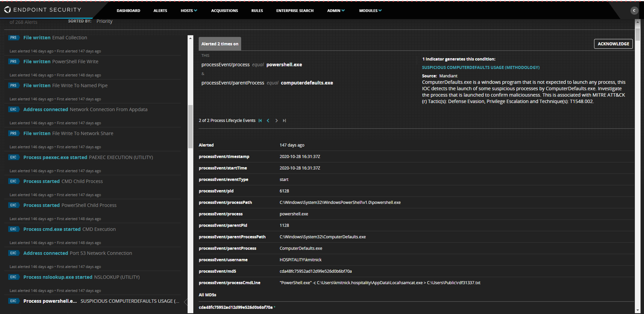Click the processEvent/pid value 6128
This screenshot has width=644, height=314.
tap(284, 191)
